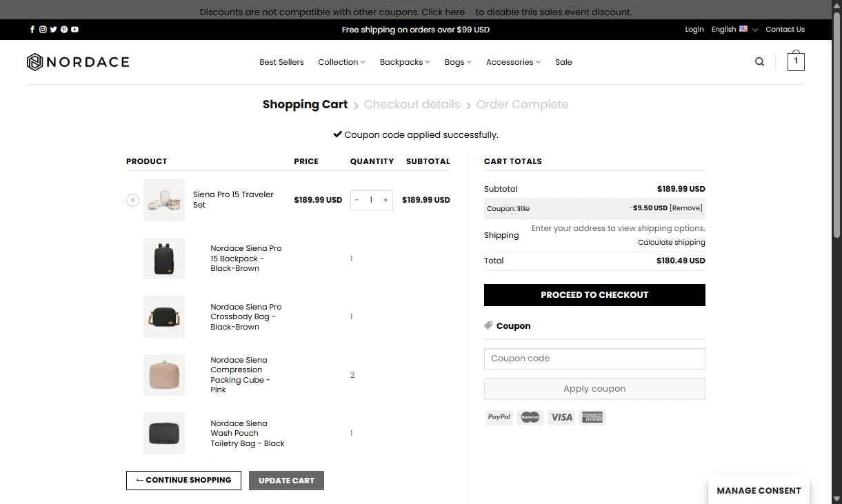Open Siena Pro Crossbody Bag thumbnail
Viewport: 842px width, 504px height.
click(x=164, y=317)
